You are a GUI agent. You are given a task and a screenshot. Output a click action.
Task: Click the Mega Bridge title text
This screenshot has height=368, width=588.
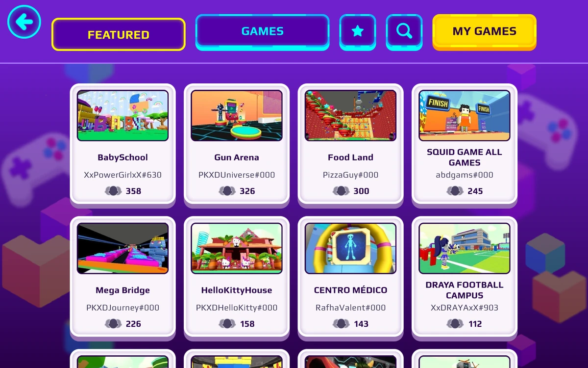click(123, 290)
